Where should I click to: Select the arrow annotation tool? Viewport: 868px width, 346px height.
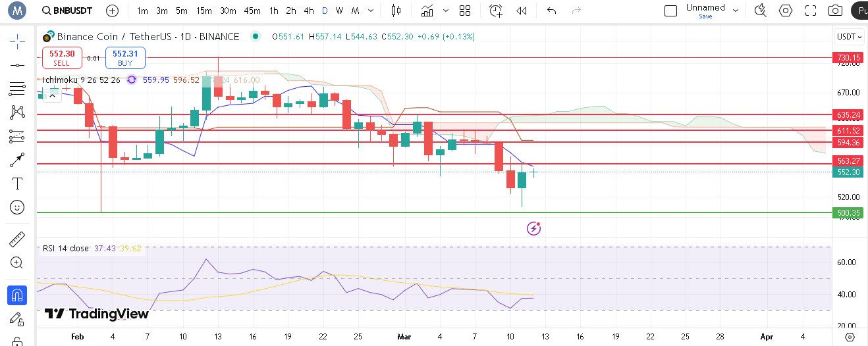(17, 160)
